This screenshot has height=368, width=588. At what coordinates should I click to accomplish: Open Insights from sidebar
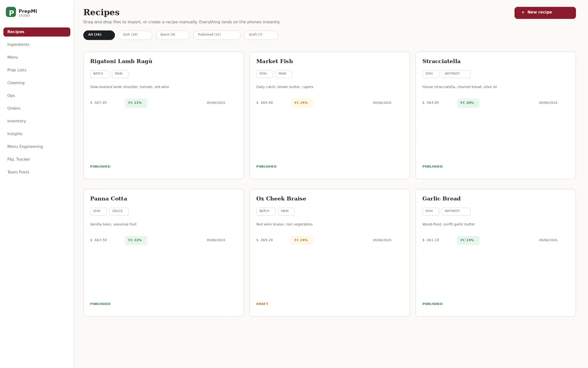(x=37, y=133)
